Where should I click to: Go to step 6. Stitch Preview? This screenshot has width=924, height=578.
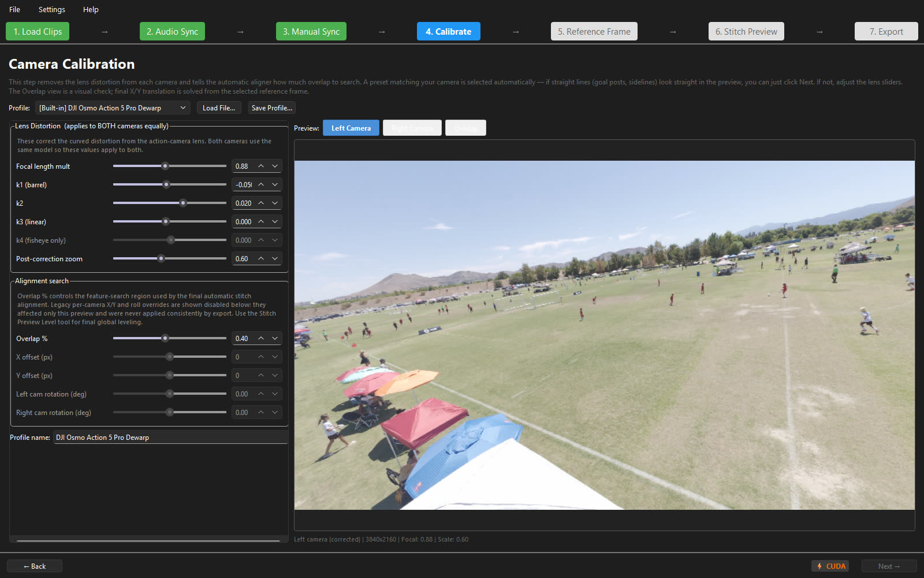[x=746, y=32]
